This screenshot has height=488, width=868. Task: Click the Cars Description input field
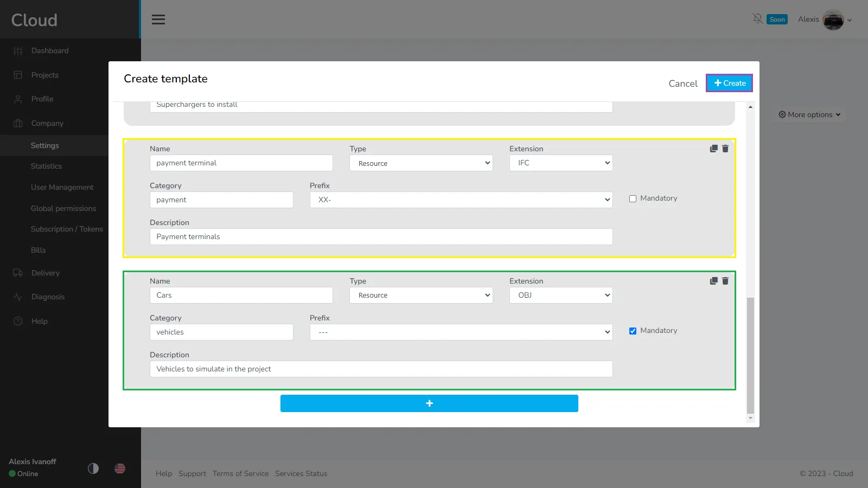tap(381, 369)
